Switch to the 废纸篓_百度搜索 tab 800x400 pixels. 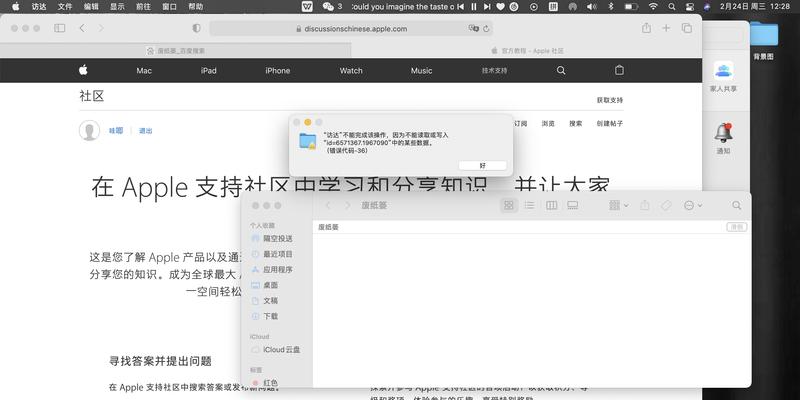click(x=176, y=51)
